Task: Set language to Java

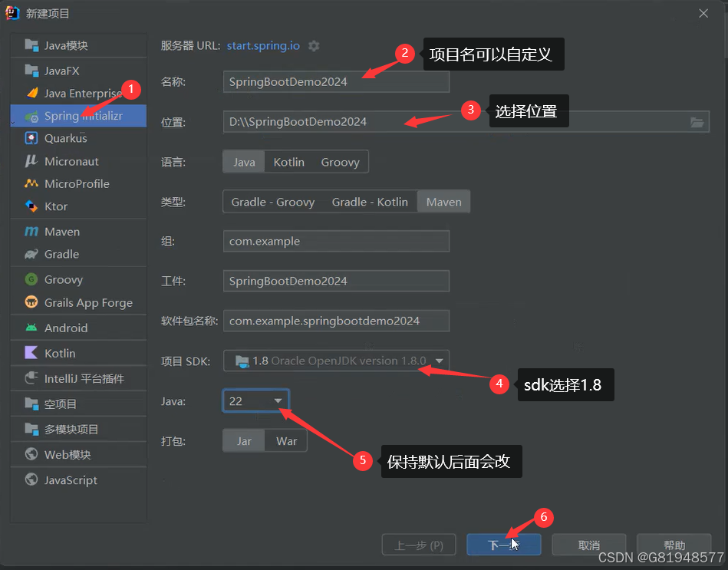Action: [x=244, y=162]
